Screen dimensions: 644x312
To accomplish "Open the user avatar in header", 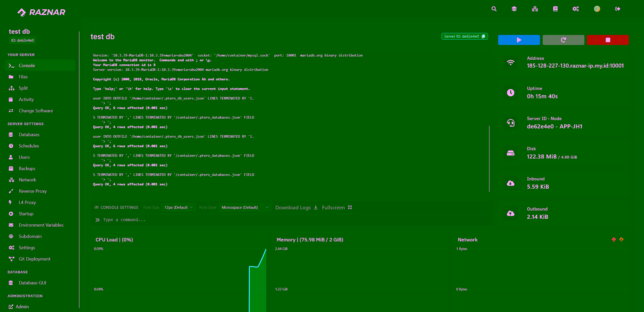I will point(597,9).
